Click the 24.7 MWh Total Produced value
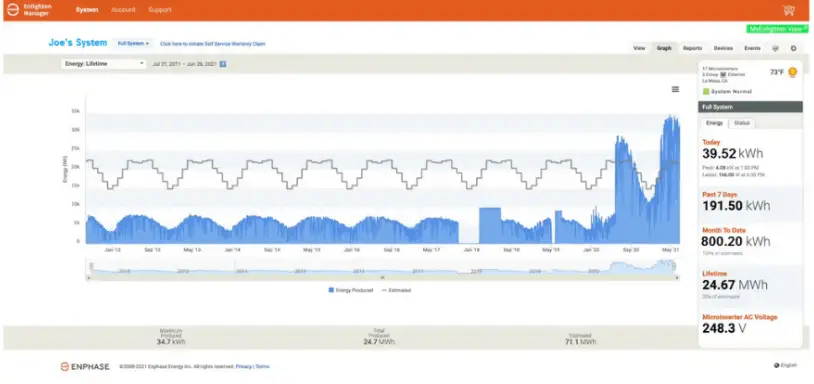Screen dimensions: 814x384 pos(379,342)
